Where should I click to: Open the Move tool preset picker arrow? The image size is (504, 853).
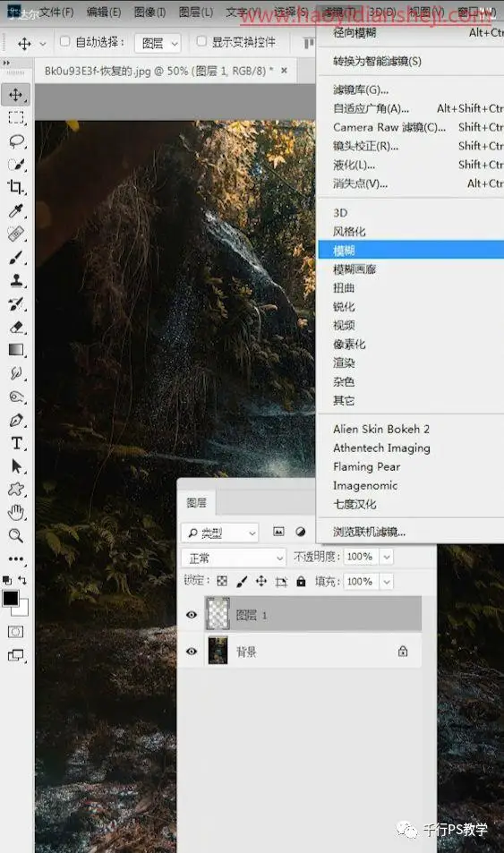pos(43,44)
